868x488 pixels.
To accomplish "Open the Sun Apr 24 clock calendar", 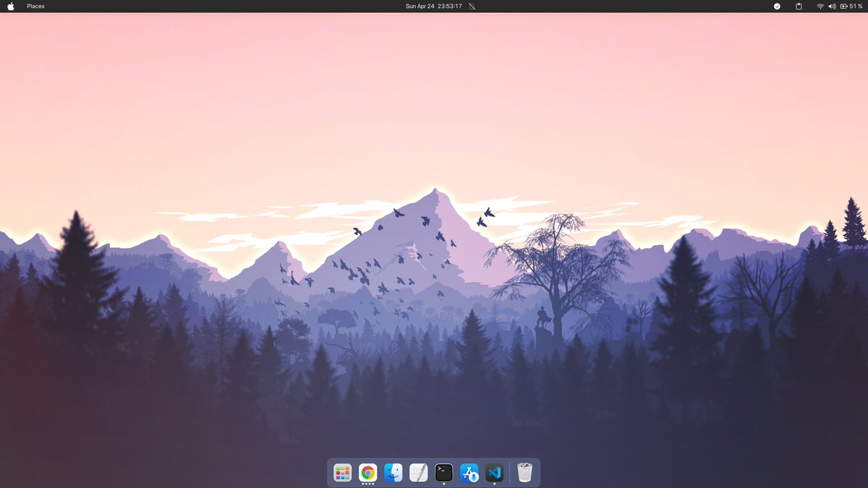I will (433, 6).
